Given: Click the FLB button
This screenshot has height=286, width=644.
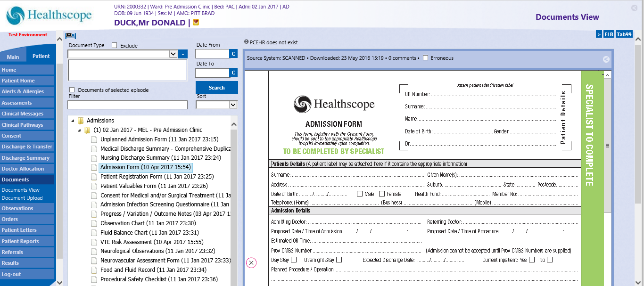Looking at the screenshot, I should (609, 34).
